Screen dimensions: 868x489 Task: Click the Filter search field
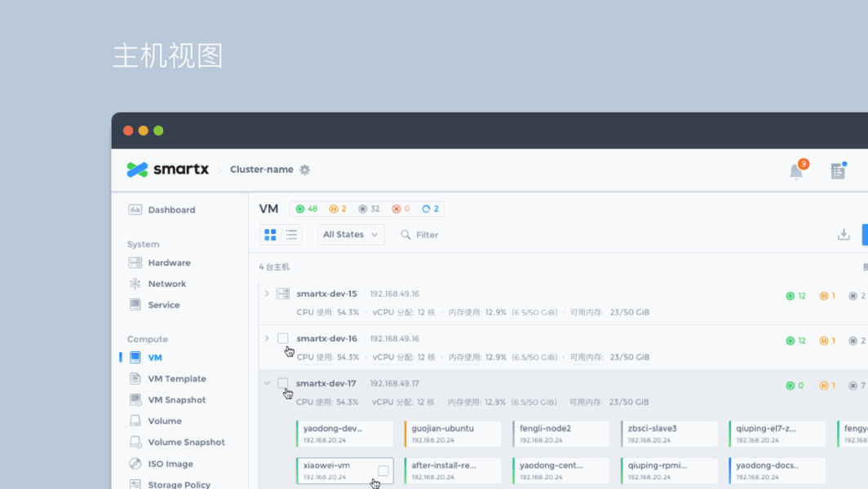[x=427, y=235]
